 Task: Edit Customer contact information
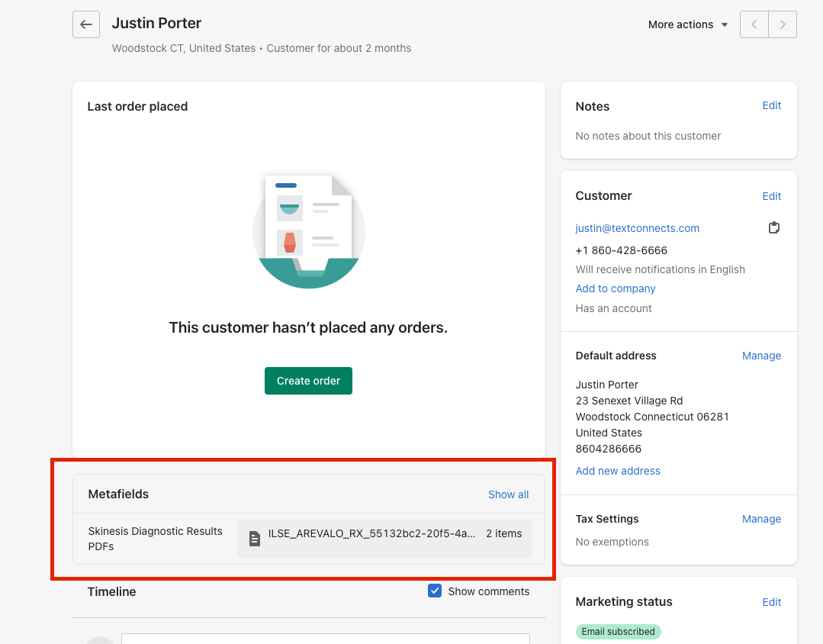771,196
